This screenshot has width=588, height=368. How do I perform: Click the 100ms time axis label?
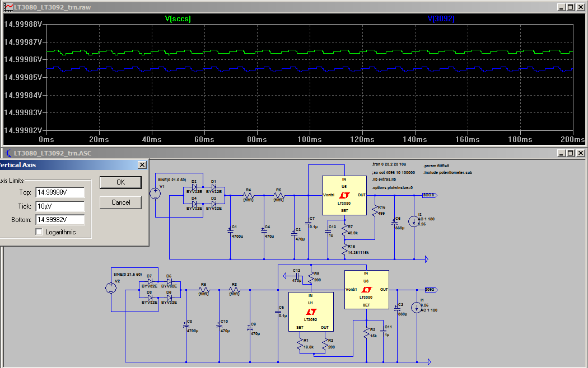click(309, 140)
